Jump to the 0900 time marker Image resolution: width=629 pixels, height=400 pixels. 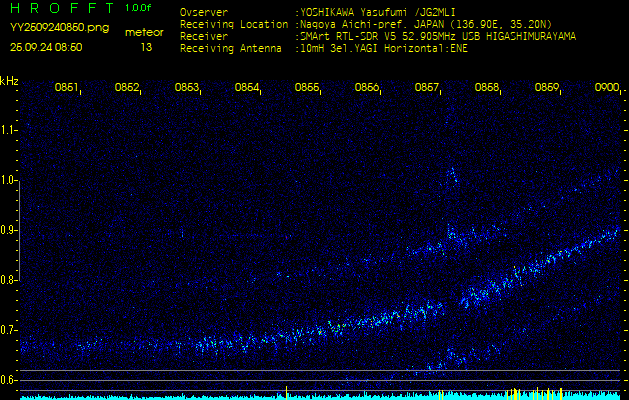[606, 88]
